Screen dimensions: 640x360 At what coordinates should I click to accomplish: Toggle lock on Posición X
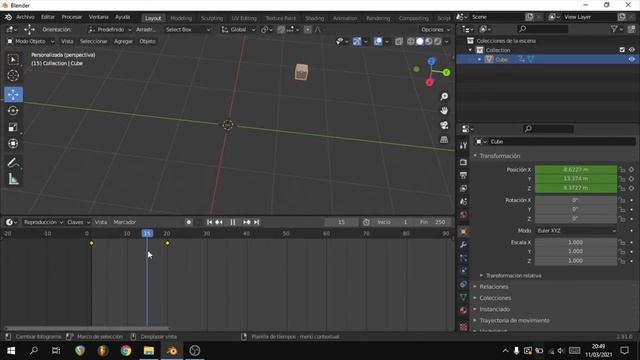click(x=622, y=170)
